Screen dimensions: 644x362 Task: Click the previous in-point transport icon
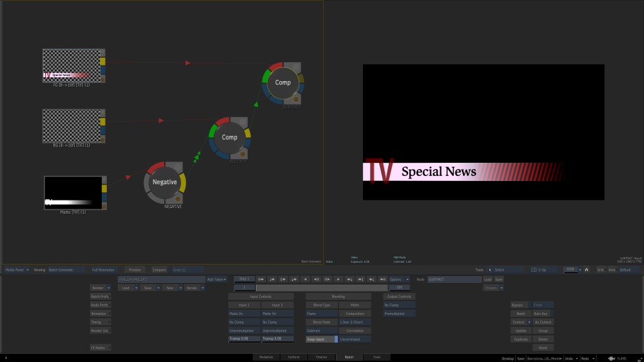[283, 279]
